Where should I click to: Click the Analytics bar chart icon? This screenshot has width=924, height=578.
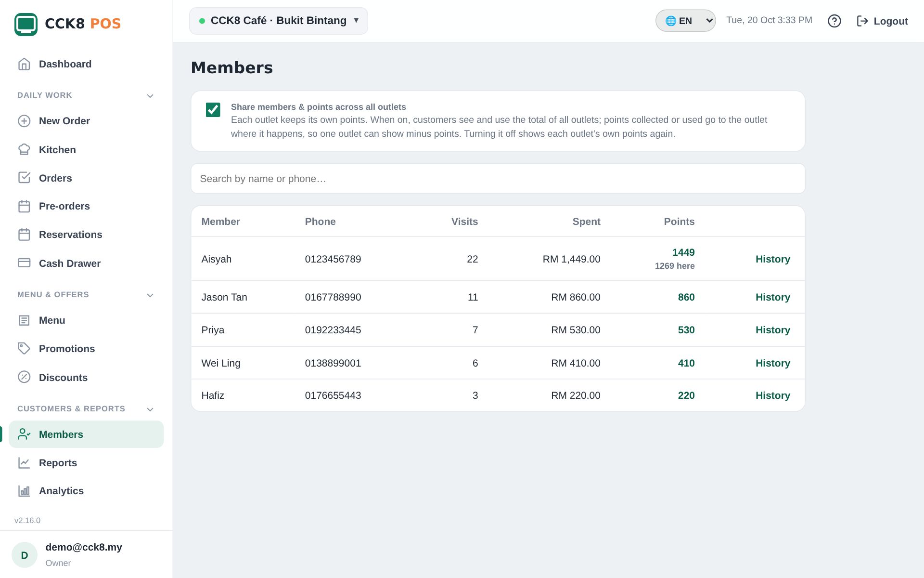(24, 491)
